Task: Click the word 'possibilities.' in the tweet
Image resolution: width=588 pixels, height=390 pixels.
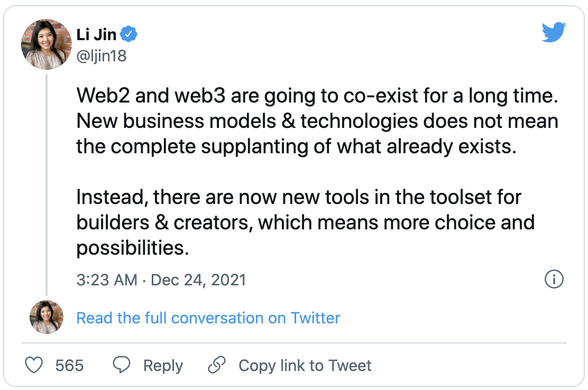Action: click(132, 248)
